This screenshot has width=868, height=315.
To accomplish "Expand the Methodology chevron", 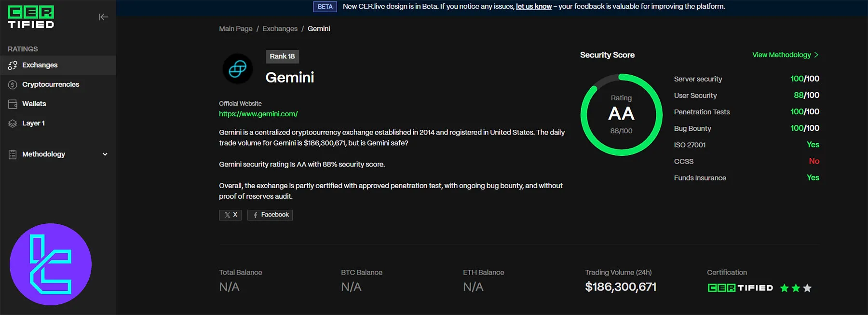I will 105,154.
